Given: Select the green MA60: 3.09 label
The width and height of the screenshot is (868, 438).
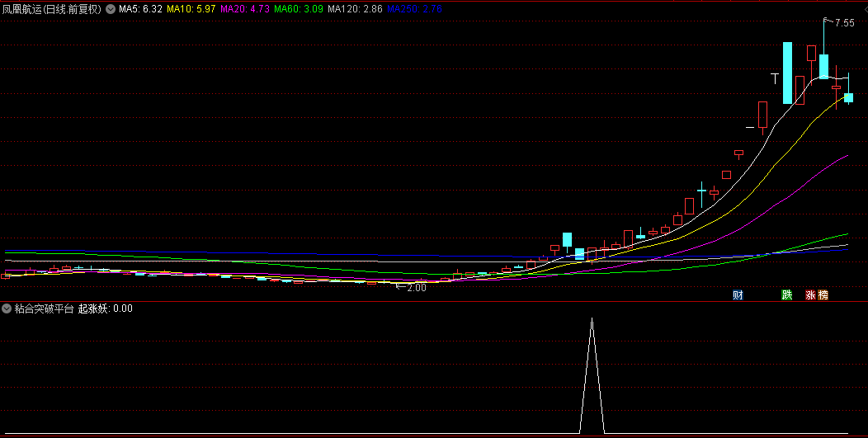Looking at the screenshot, I should click(x=299, y=10).
